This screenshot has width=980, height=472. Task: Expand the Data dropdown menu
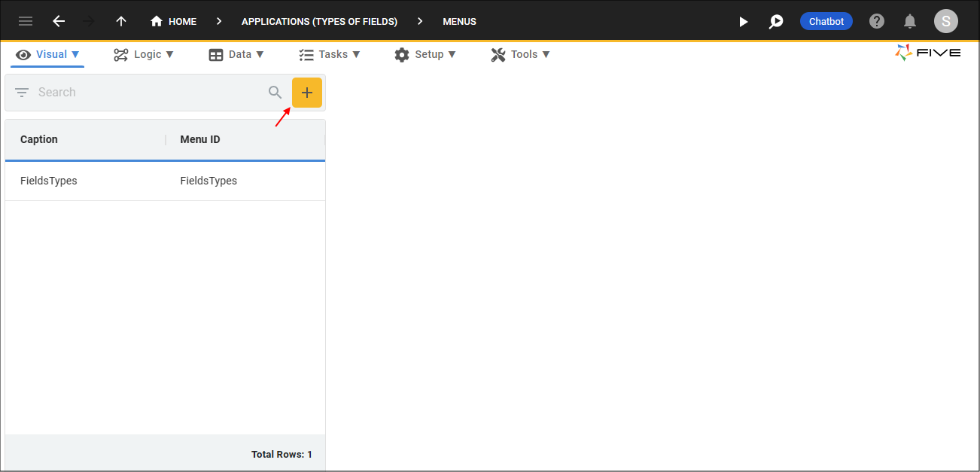click(x=236, y=54)
